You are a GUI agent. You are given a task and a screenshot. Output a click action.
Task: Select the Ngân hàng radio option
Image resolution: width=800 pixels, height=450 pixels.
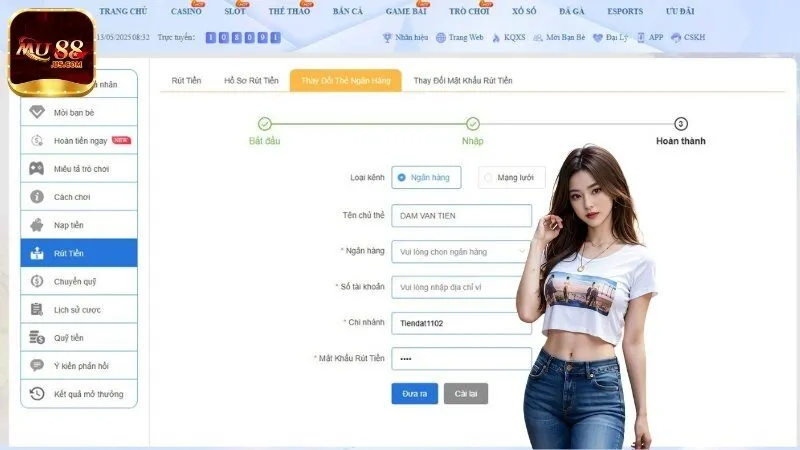[402, 177]
